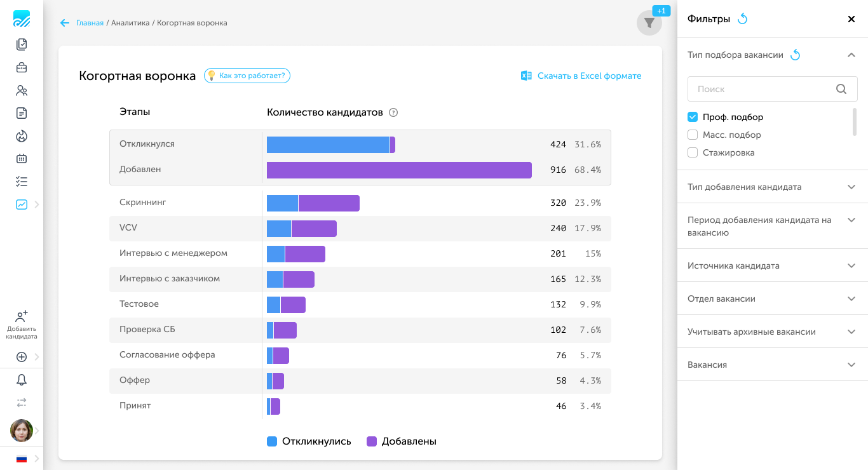868x470 pixels.
Task: Open the flame-shaped sidebar icon
Action: (x=22, y=136)
